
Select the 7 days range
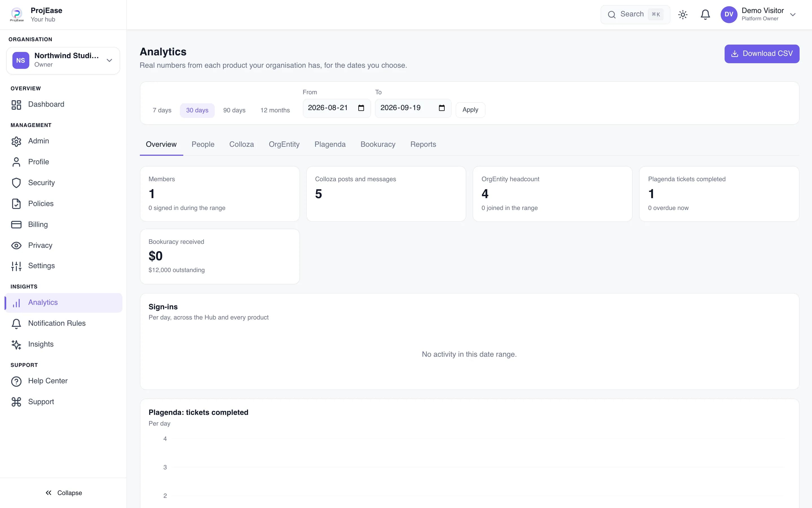[162, 110]
